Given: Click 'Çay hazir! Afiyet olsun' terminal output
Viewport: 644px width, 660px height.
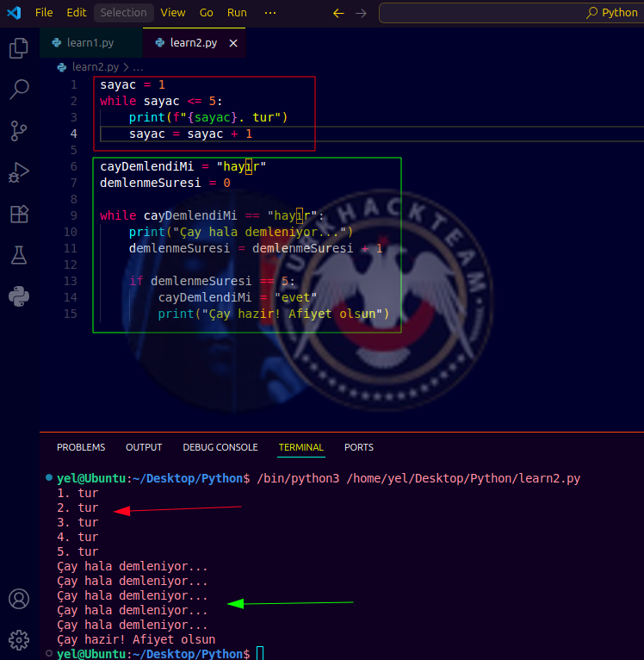Looking at the screenshot, I should tap(136, 639).
